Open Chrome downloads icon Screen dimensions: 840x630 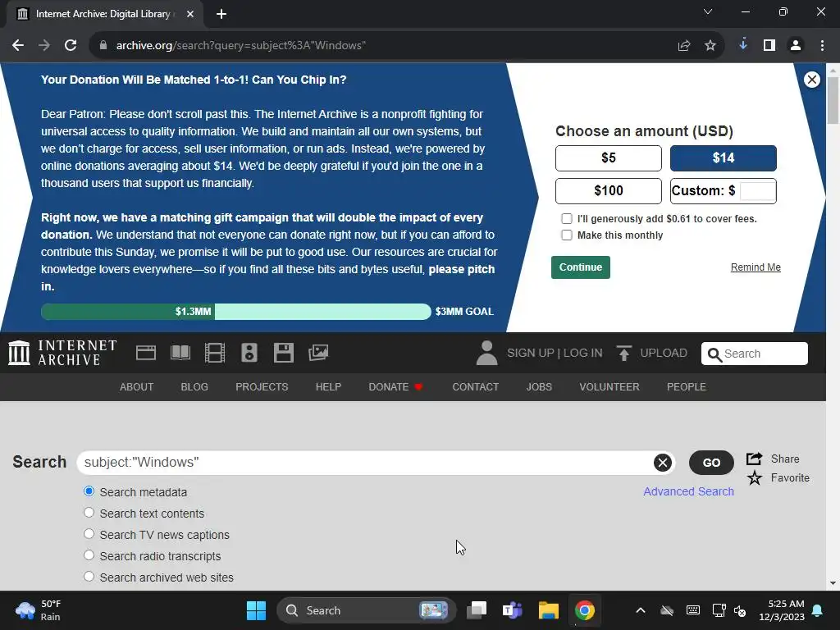[x=743, y=44]
